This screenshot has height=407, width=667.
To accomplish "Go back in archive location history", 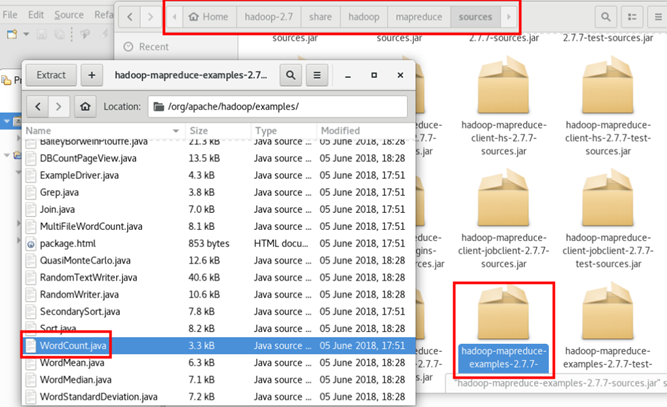I will pos(38,106).
